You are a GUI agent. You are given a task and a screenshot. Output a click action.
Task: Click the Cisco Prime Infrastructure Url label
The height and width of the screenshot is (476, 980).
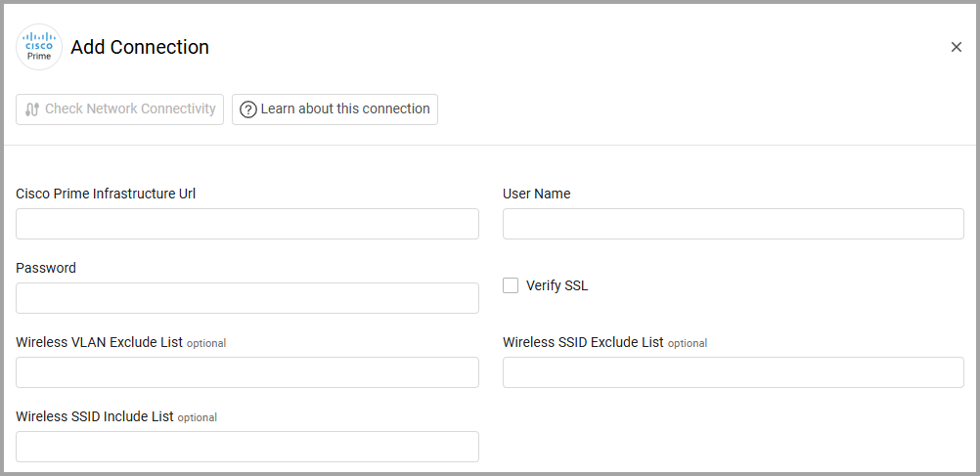pyautogui.click(x=106, y=194)
